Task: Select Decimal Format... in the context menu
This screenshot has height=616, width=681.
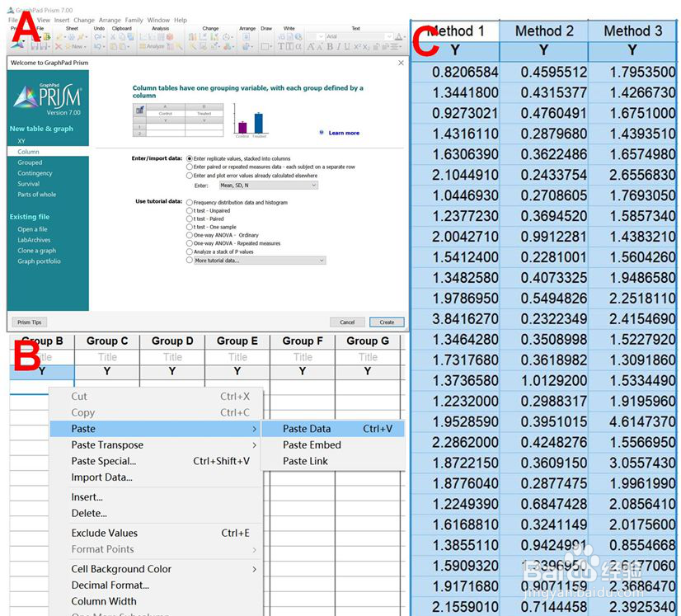Action: point(157,585)
